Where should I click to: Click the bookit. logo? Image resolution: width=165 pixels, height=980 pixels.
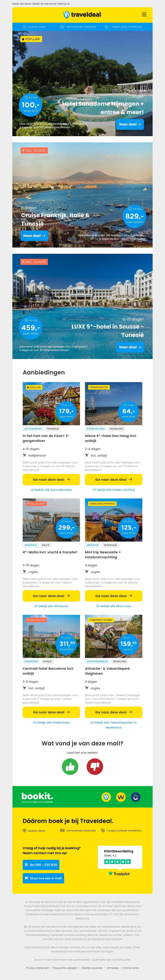pyautogui.click(x=37, y=796)
